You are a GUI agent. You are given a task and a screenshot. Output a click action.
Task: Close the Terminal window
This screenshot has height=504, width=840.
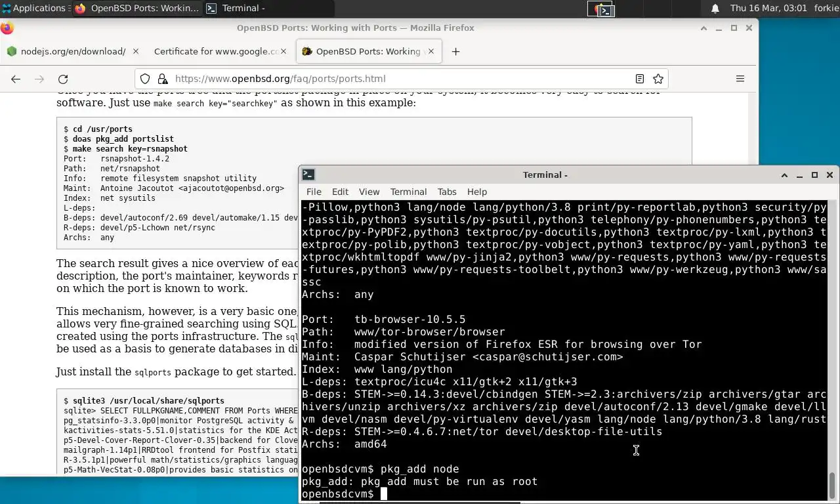click(829, 175)
